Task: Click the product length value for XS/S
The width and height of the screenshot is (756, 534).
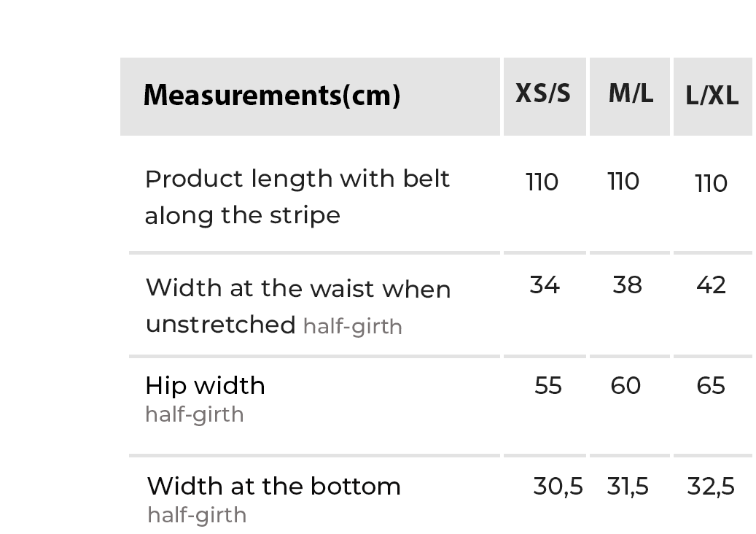Action: click(x=542, y=182)
